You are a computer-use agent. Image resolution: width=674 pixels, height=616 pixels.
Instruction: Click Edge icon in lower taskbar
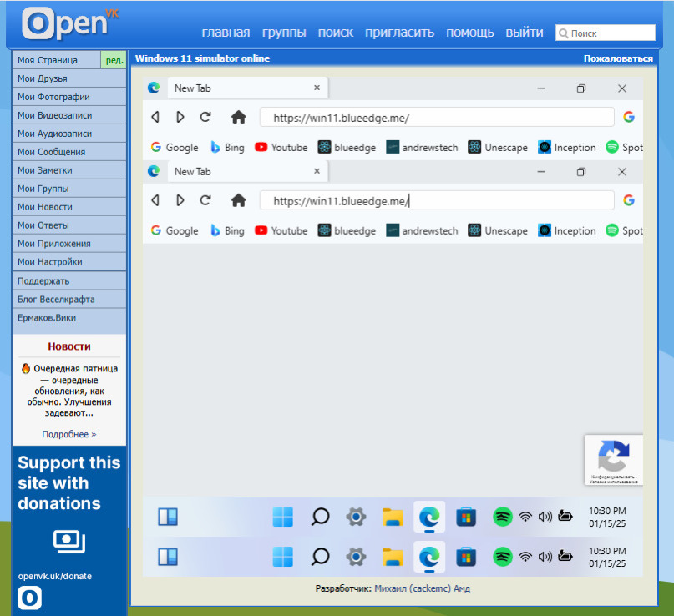click(x=429, y=557)
